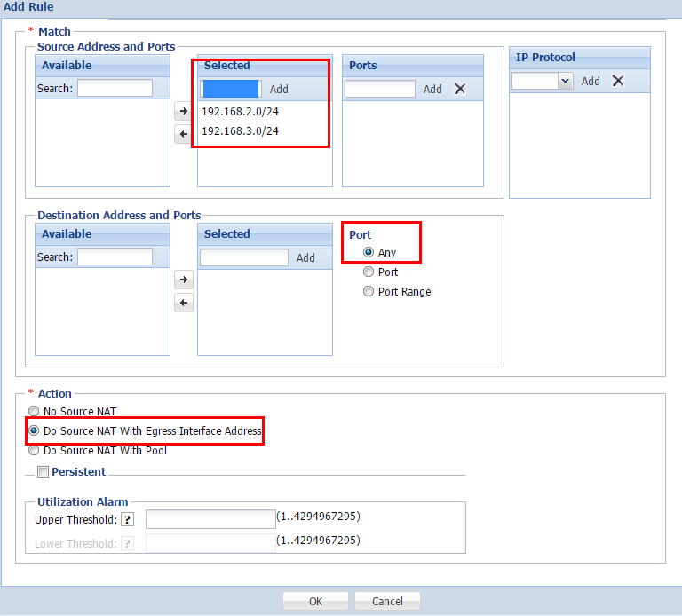Confirm the rule with OK
The width and height of the screenshot is (682, 616).
coord(315,601)
